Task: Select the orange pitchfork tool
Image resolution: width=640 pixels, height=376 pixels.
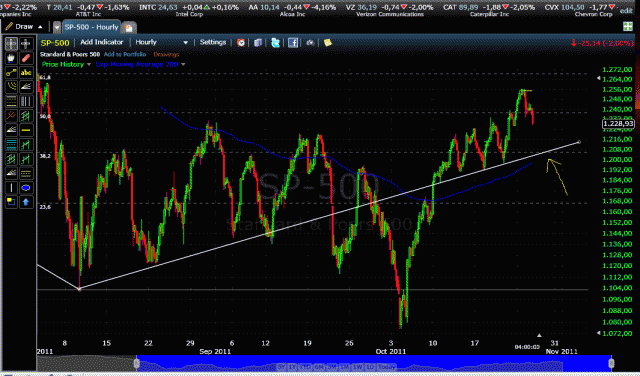Action: [11, 116]
